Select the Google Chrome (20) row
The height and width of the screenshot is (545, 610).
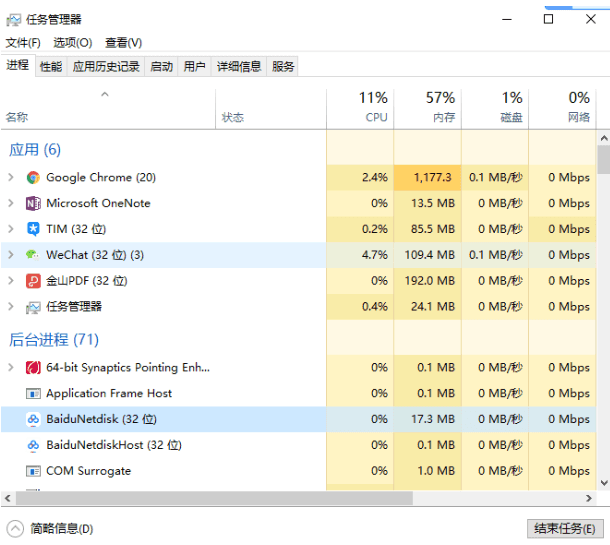pyautogui.click(x=298, y=177)
